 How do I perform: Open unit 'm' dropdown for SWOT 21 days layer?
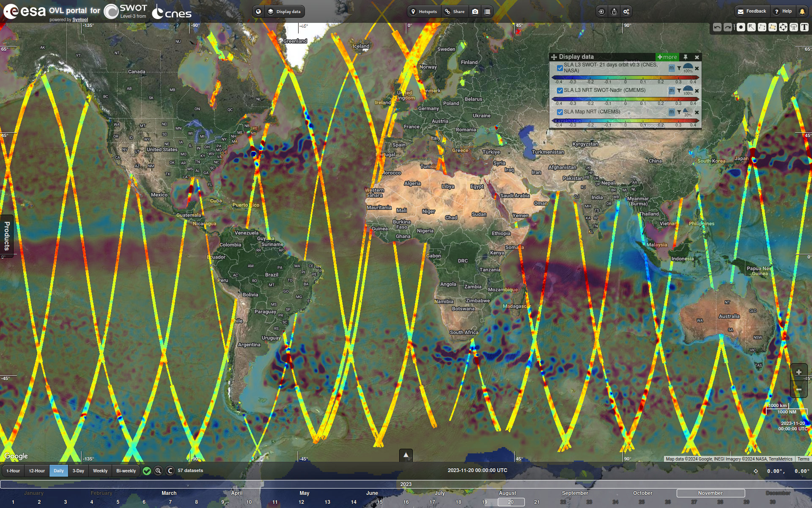(x=672, y=68)
